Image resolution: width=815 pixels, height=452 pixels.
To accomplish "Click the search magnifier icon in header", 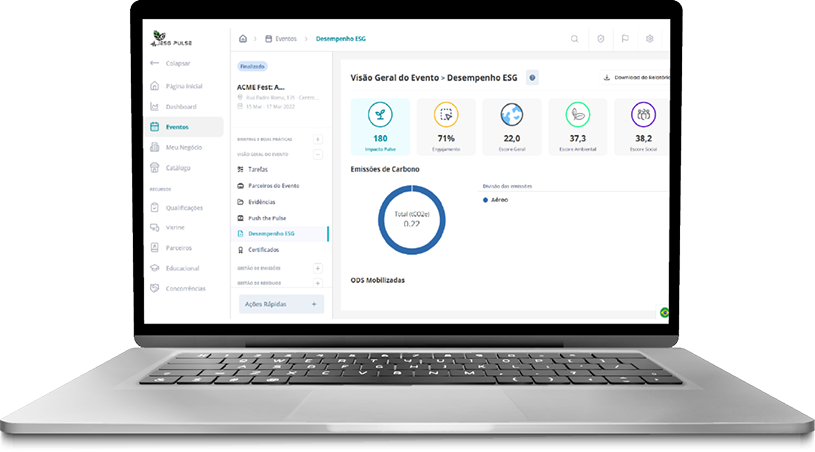I will (575, 39).
